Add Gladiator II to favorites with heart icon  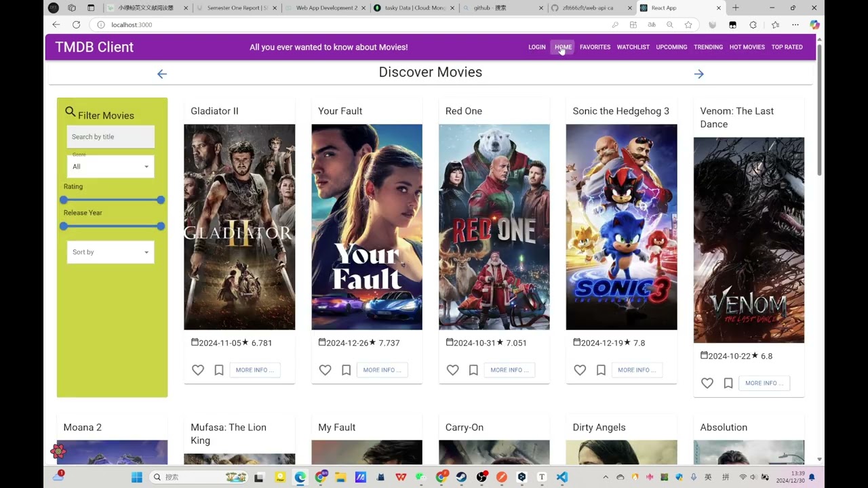[x=198, y=370]
